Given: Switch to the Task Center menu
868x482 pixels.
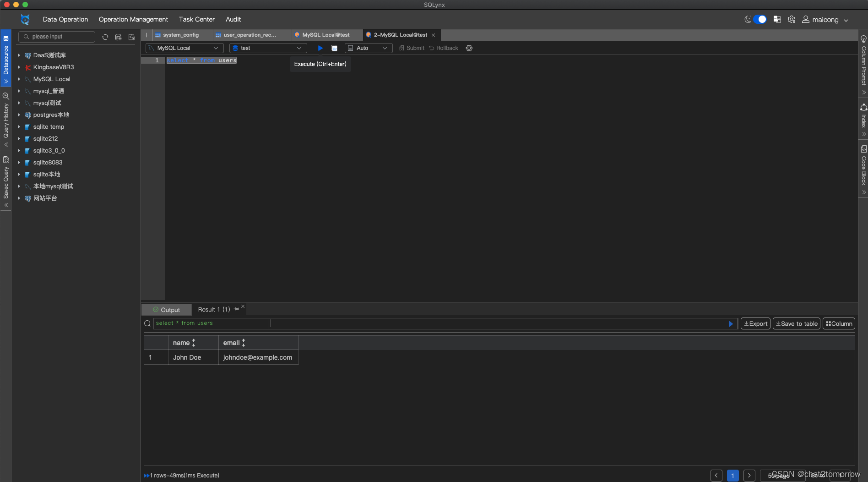Looking at the screenshot, I should click(196, 19).
